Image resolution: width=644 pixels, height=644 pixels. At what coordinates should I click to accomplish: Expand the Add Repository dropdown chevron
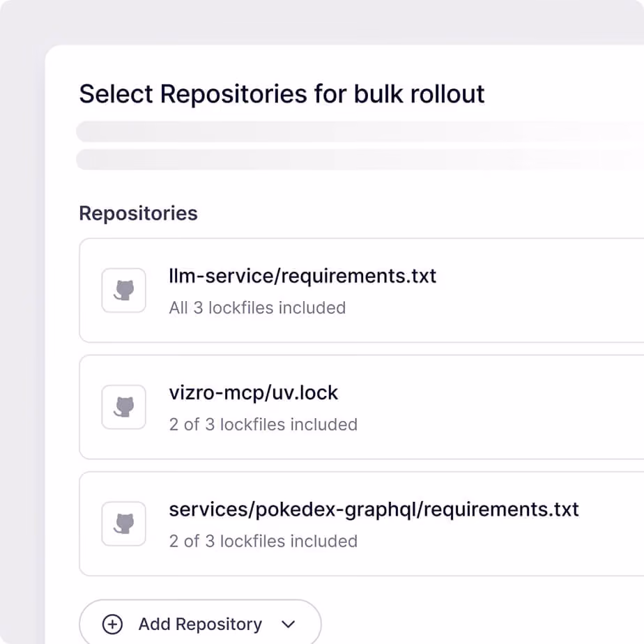pyautogui.click(x=289, y=624)
